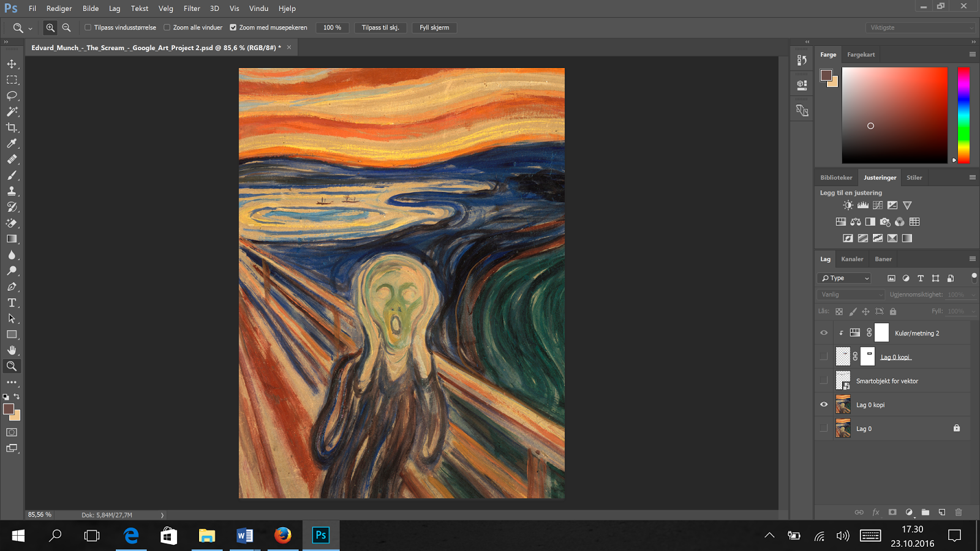980x551 pixels.
Task: Add a Curves adjustment
Action: (878, 205)
